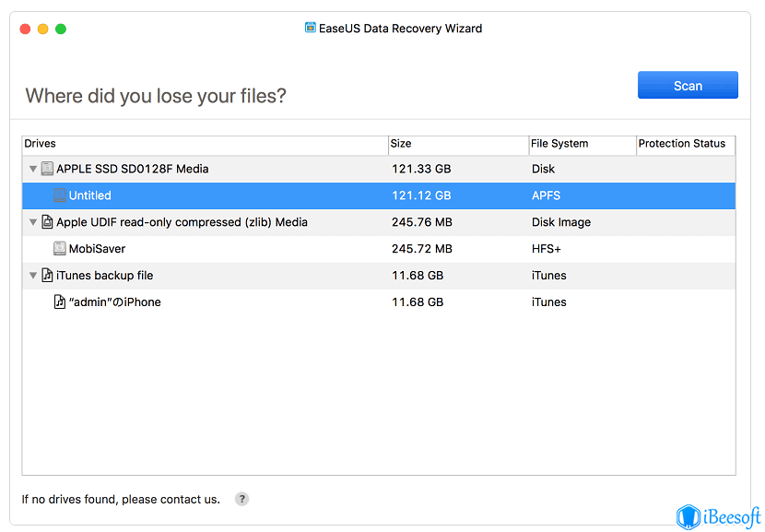Click the EaseUS app icon in title bar
Image resolution: width=765 pixels, height=532 pixels.
click(311, 28)
